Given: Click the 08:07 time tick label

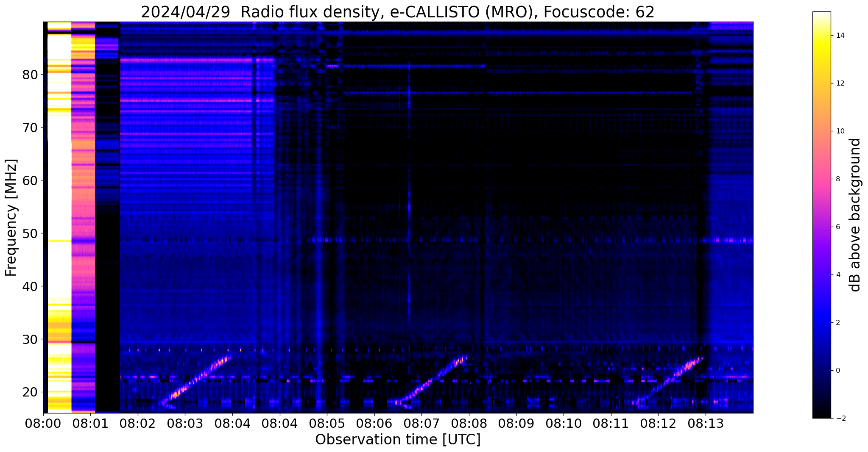Looking at the screenshot, I should 421,423.
